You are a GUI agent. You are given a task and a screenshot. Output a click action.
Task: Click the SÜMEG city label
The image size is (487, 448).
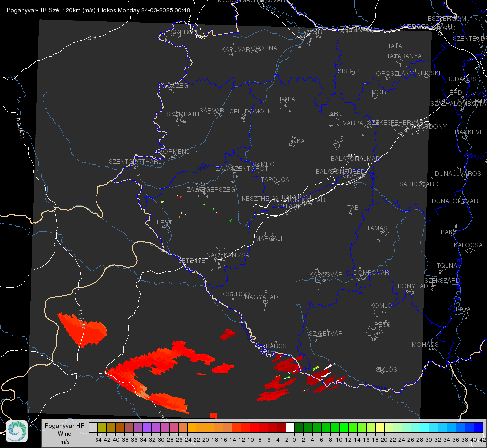[263, 164]
